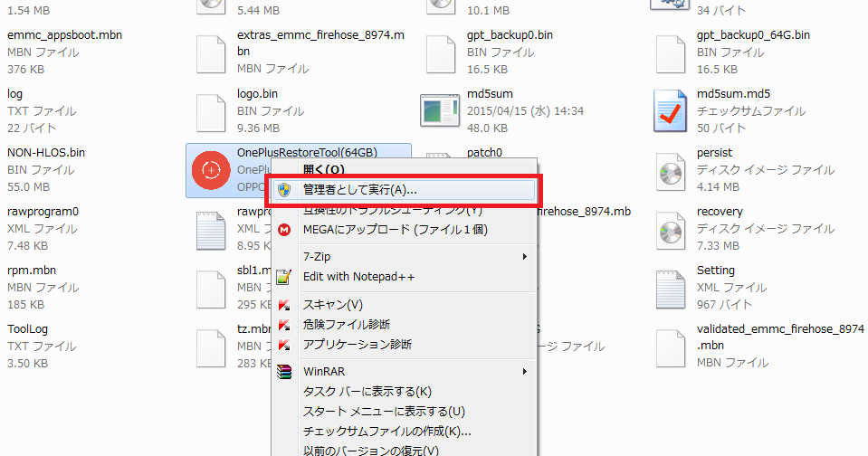
Task: Select the OnePlusRestoreTool(64GB) file name
Action: pyautogui.click(x=307, y=152)
